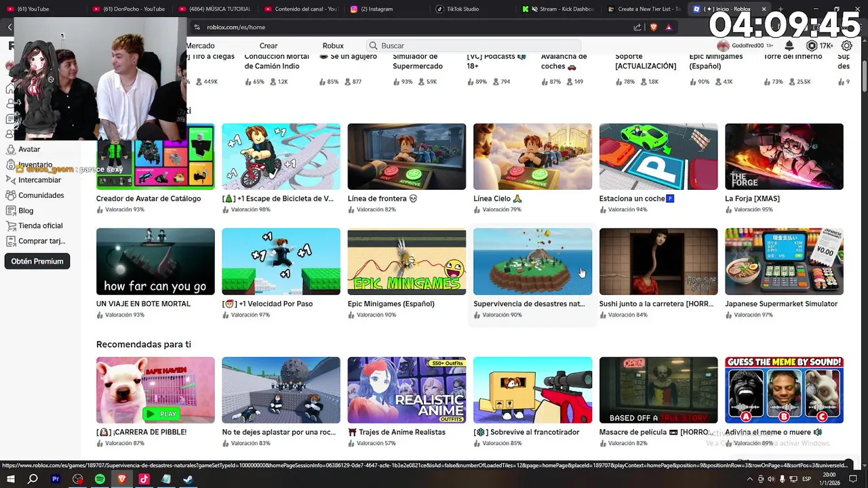Open Estaciona un coche game thumbnail
The image size is (868, 488).
click(x=658, y=157)
